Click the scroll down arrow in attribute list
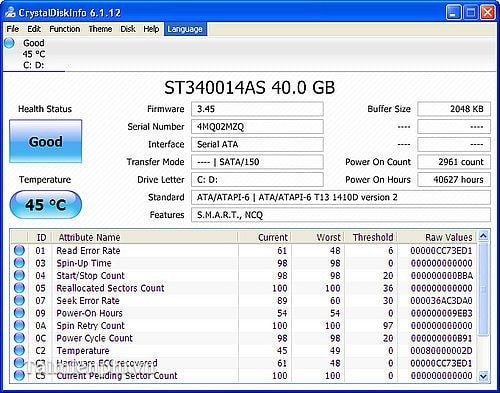Screen dimensions: 500x393 click(x=483, y=376)
